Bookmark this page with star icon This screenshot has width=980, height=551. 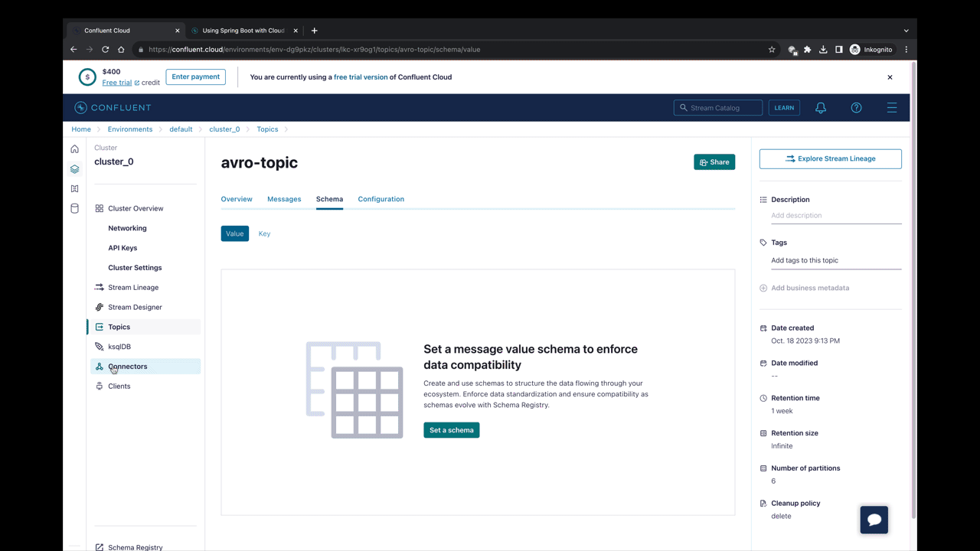click(772, 50)
